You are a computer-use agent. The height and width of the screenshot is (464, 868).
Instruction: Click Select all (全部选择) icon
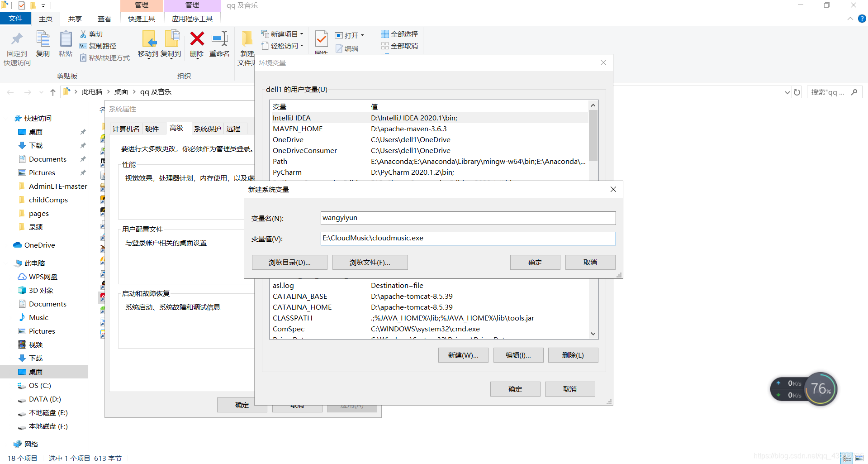click(385, 34)
